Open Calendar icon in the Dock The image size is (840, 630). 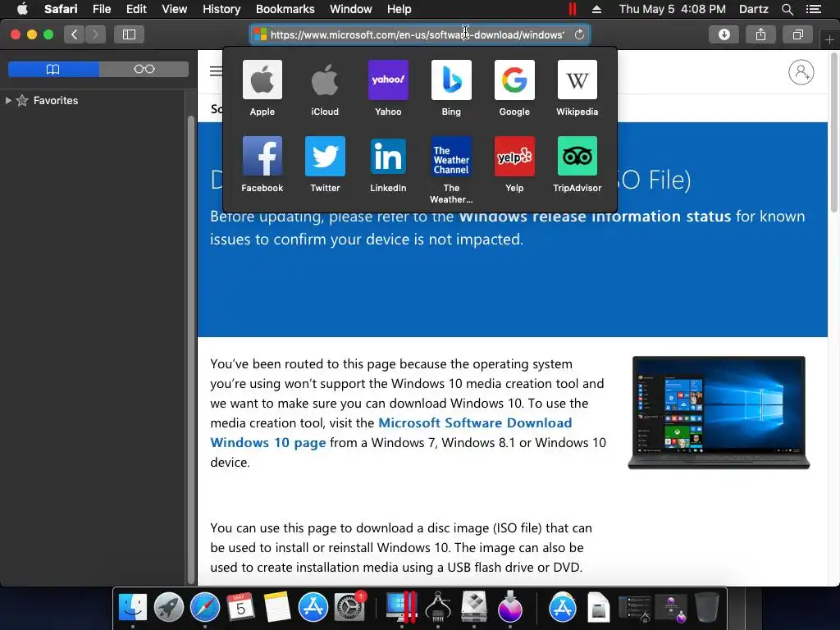(240, 607)
